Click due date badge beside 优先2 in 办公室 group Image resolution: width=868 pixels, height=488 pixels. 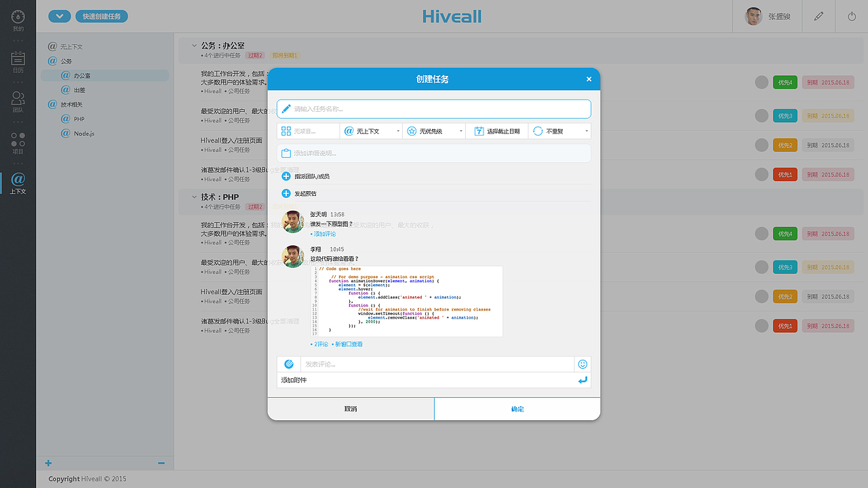point(828,145)
